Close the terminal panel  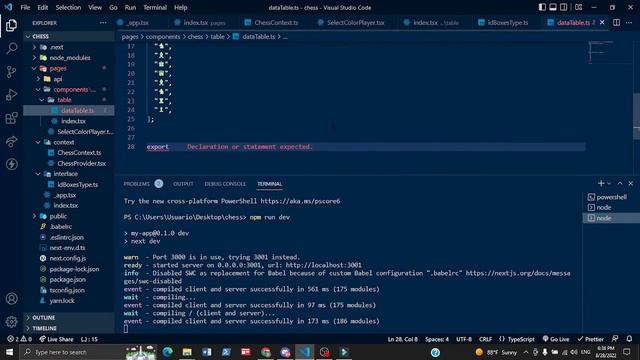631,184
